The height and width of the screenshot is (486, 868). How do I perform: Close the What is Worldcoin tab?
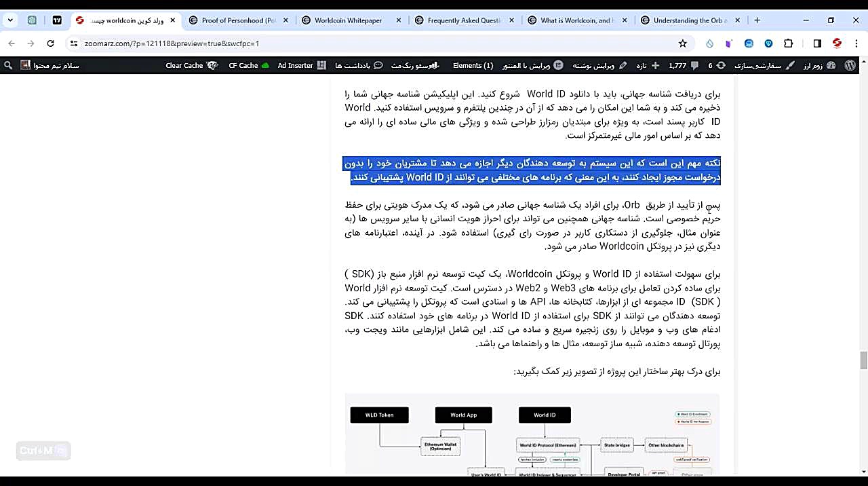624,20
